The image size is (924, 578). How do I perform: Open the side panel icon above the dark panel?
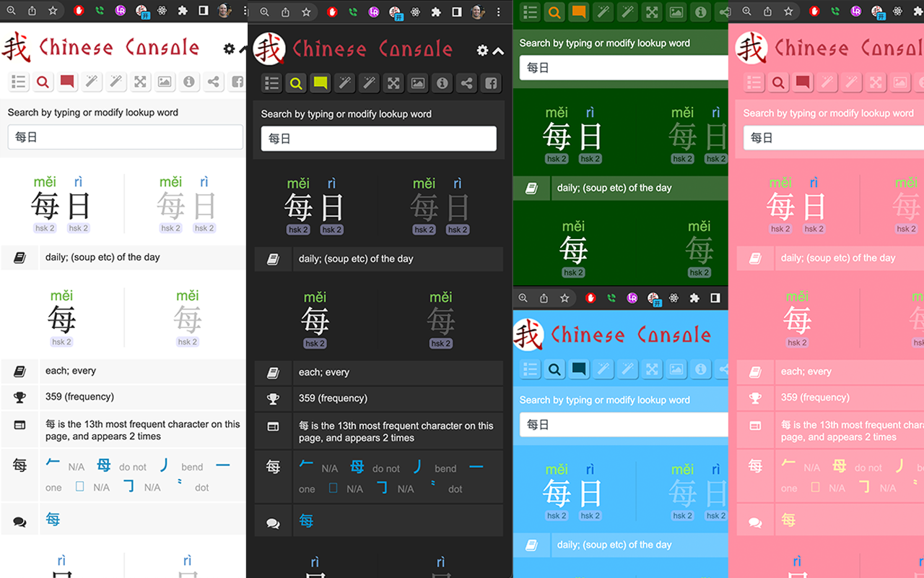pos(457,12)
